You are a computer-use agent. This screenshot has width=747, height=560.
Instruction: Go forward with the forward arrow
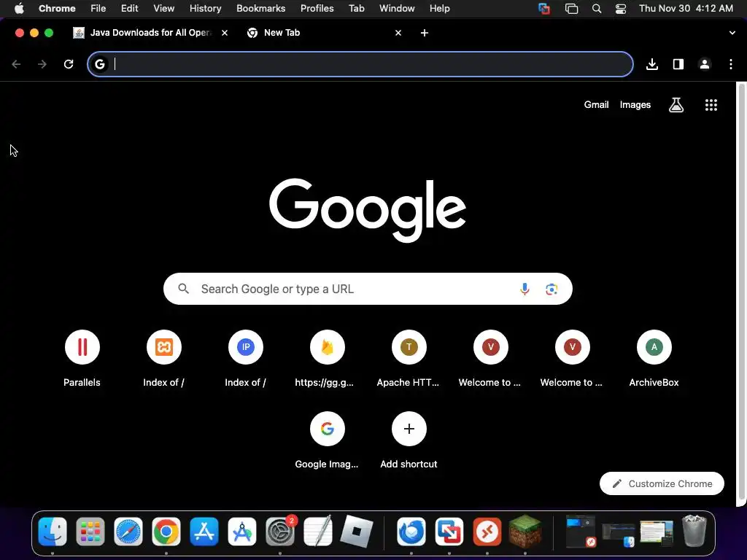click(x=42, y=64)
